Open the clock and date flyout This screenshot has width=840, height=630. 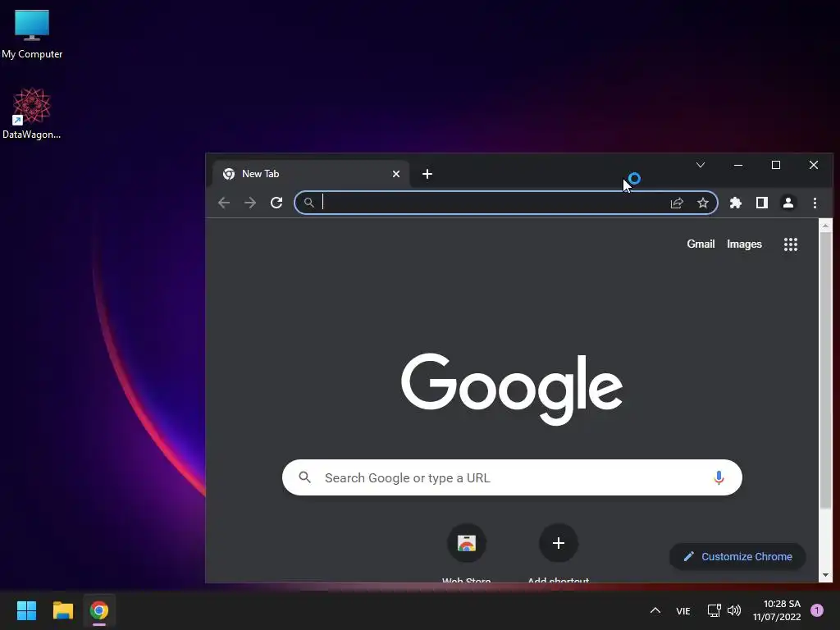pyautogui.click(x=777, y=610)
